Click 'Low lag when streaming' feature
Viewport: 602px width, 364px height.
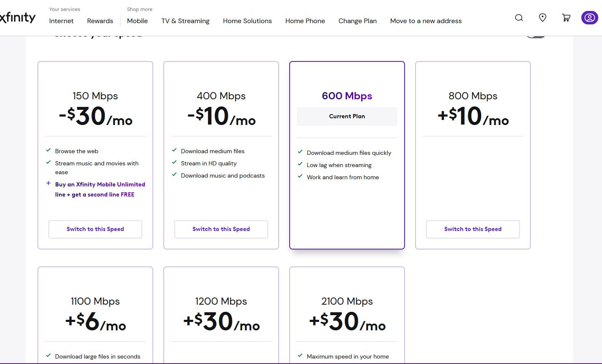pos(339,165)
